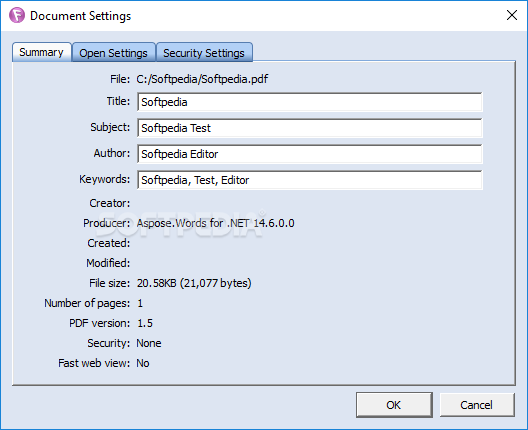Click the Modified label
The image size is (528, 430).
point(108,263)
